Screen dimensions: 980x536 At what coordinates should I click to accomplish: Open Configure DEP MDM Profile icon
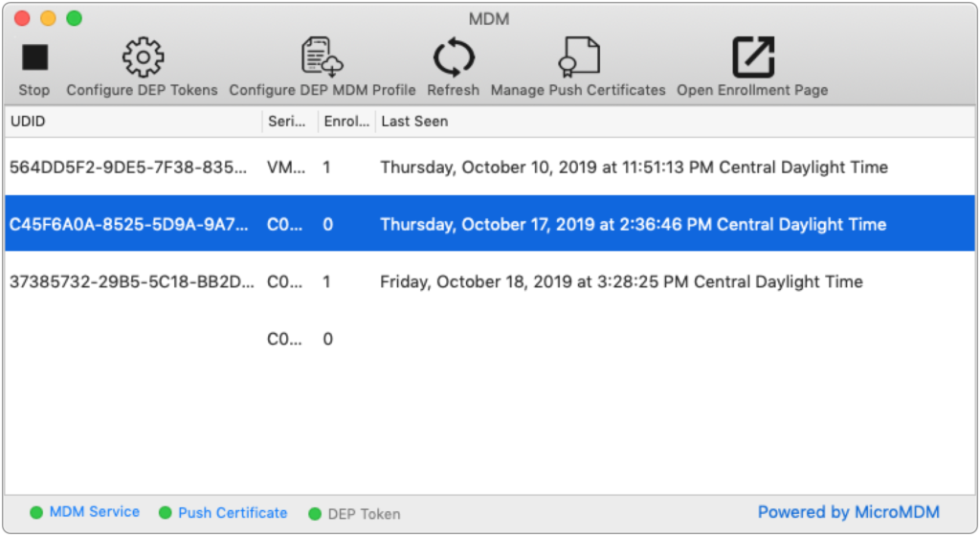322,57
